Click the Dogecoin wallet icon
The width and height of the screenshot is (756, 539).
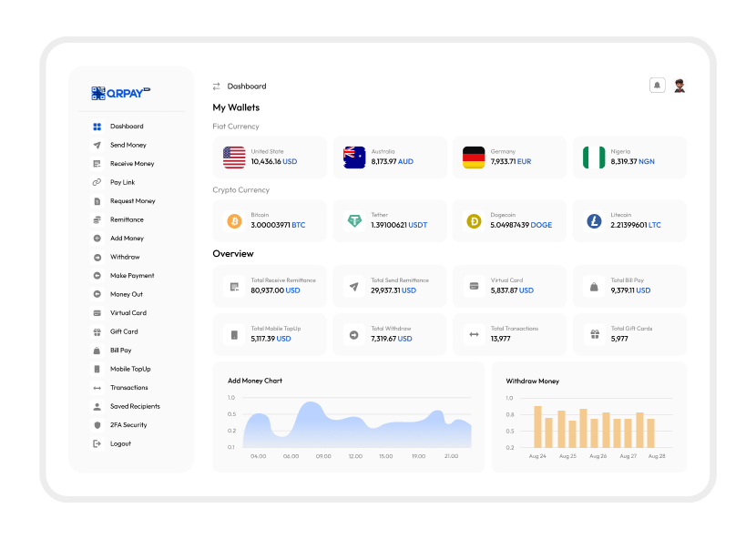474,221
